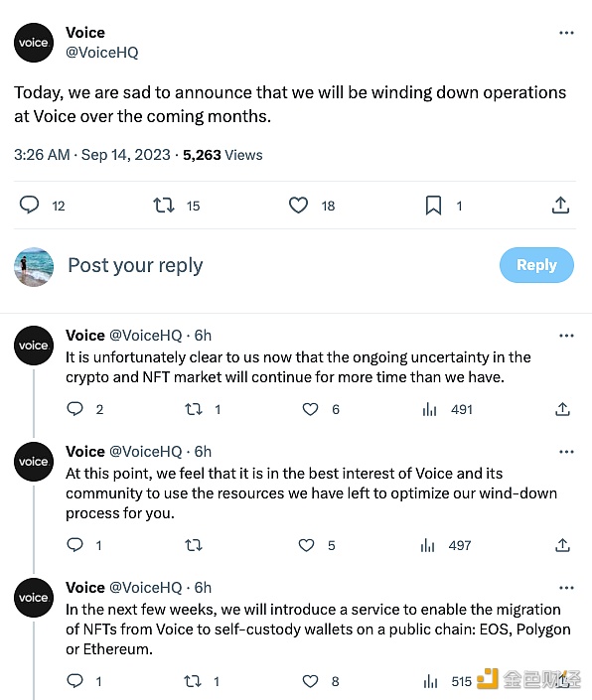The height and width of the screenshot is (700, 592).
Task: Open more options on the NFT migration reply
Action: [x=566, y=588]
